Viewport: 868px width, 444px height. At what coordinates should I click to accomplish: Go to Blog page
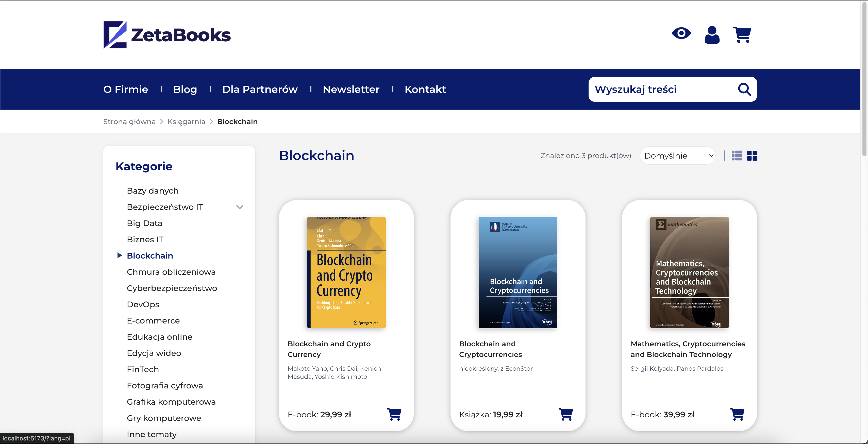point(185,89)
